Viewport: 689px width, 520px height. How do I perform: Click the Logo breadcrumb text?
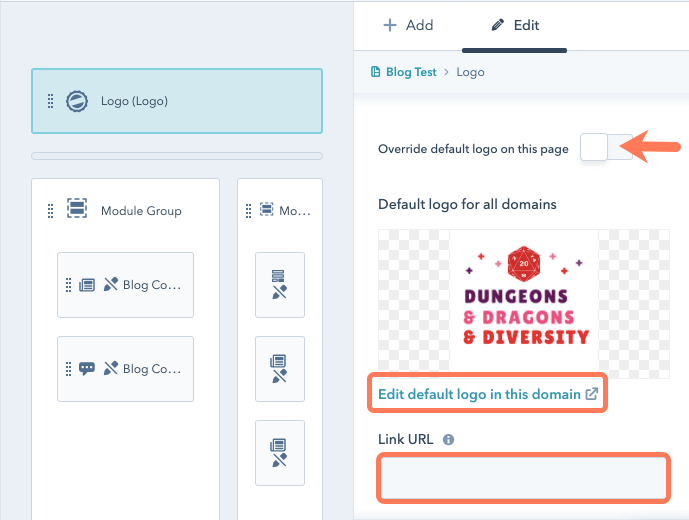[470, 72]
